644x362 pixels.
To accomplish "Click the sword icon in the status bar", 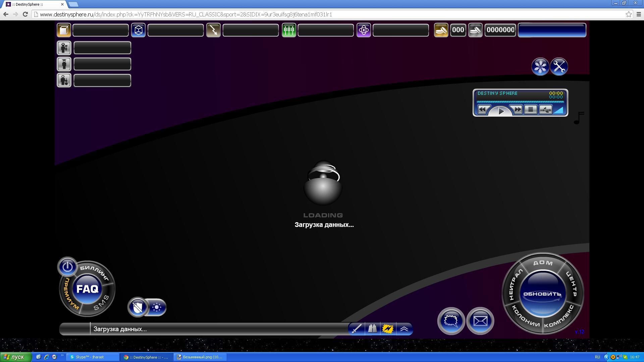I will pyautogui.click(x=356, y=329).
